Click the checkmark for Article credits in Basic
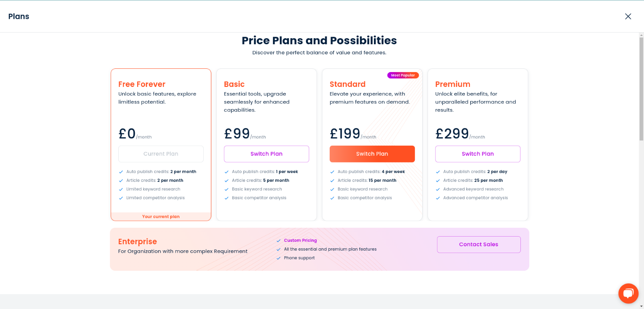This screenshot has height=309, width=644. (x=226, y=180)
